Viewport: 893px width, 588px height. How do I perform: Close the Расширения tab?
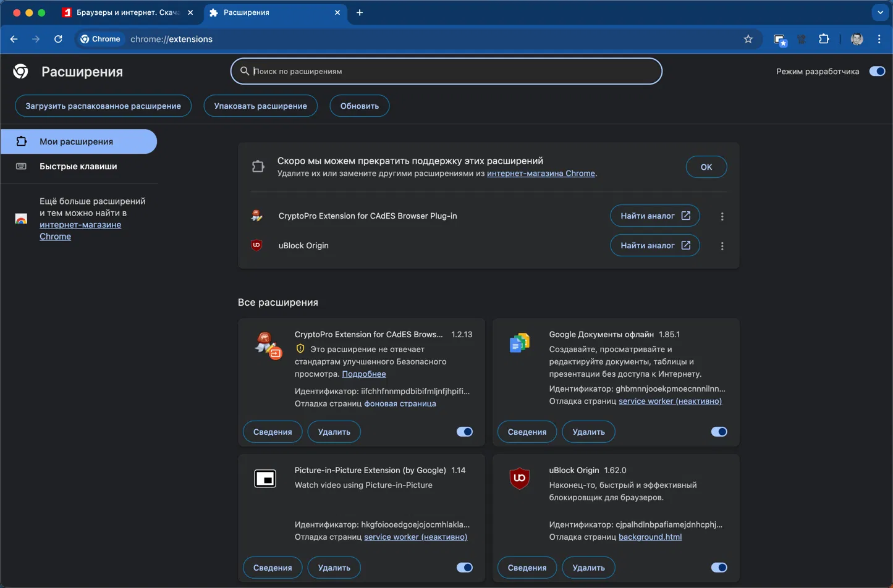(x=337, y=12)
